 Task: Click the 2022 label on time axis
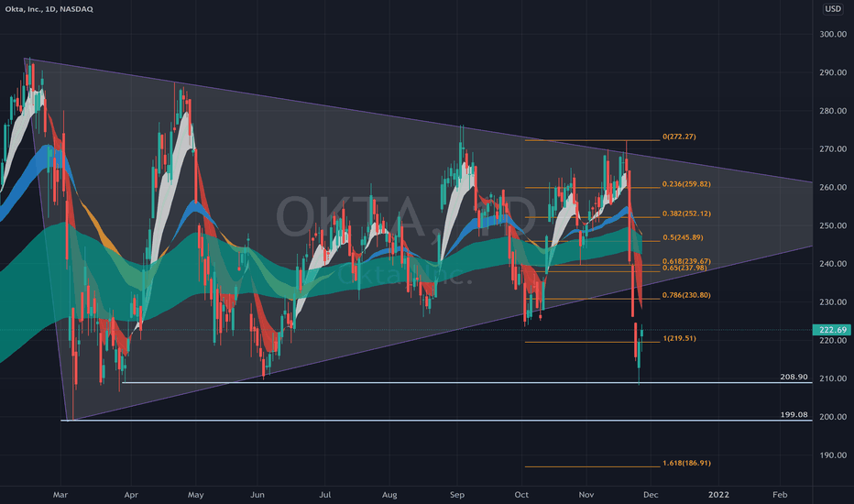718,495
